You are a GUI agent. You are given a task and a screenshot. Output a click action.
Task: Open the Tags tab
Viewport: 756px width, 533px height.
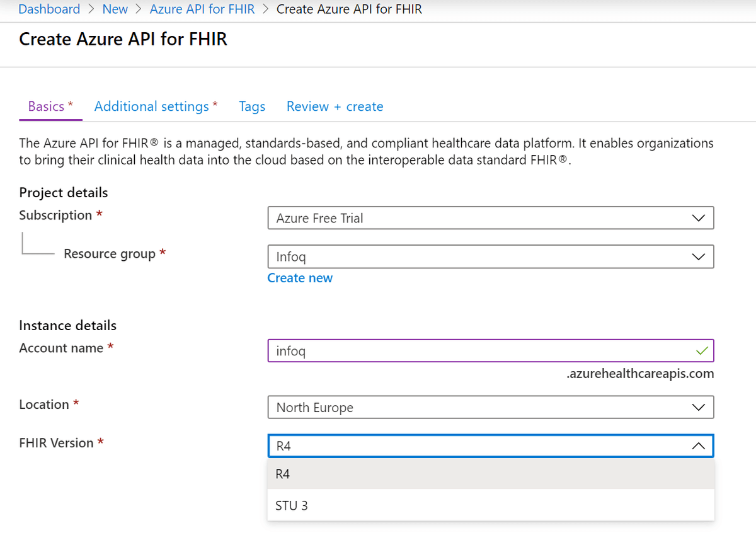pos(252,106)
